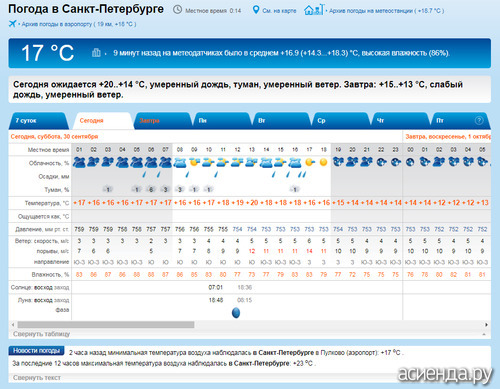
Task: Click the moon icon at hour 00
Action: [x=410, y=162]
